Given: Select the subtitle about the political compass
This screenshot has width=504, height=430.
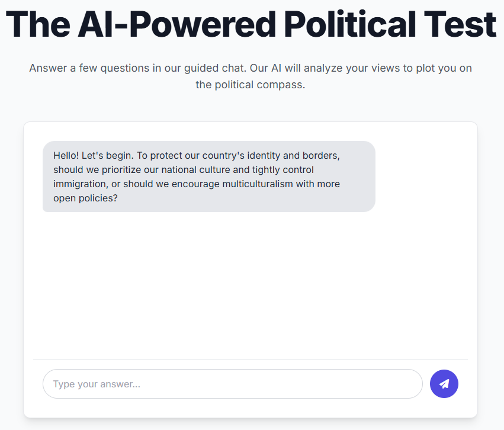Looking at the screenshot, I should 251,76.
